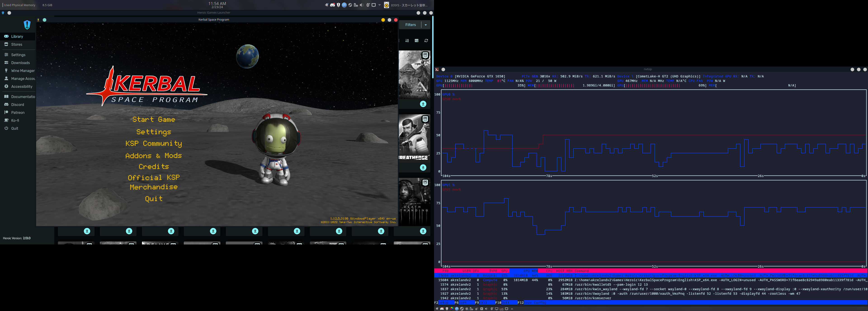Select kwin_wayland process row in nvtop

click(651, 289)
